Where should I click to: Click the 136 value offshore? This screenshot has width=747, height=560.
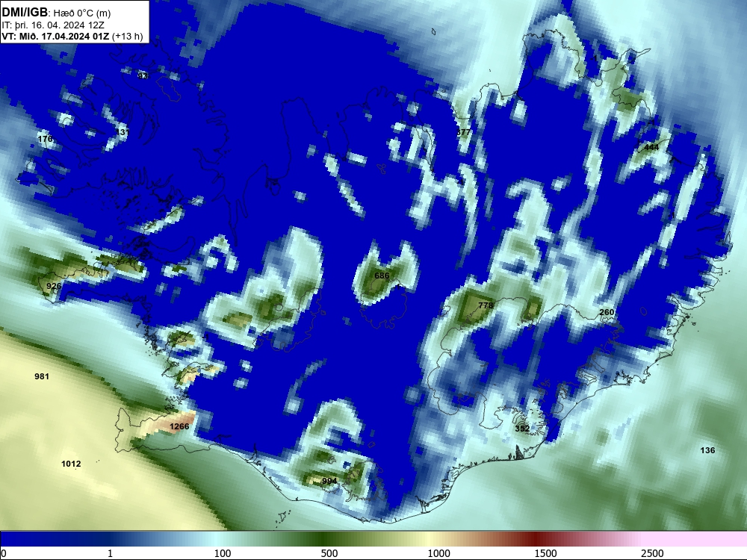tap(707, 450)
